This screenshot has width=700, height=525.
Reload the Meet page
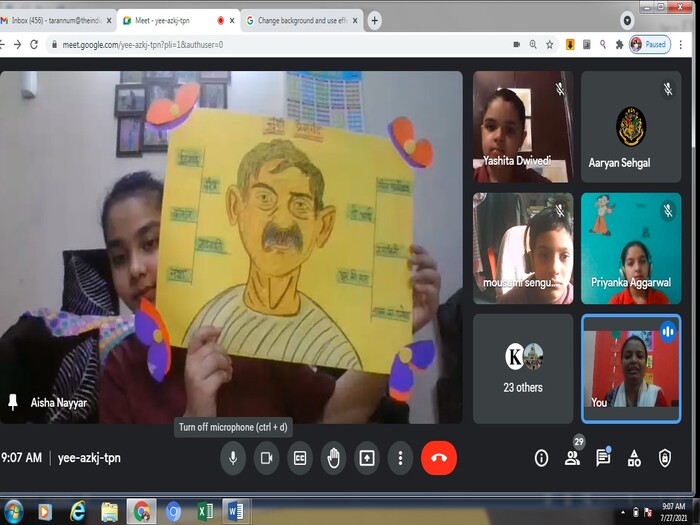click(x=34, y=45)
